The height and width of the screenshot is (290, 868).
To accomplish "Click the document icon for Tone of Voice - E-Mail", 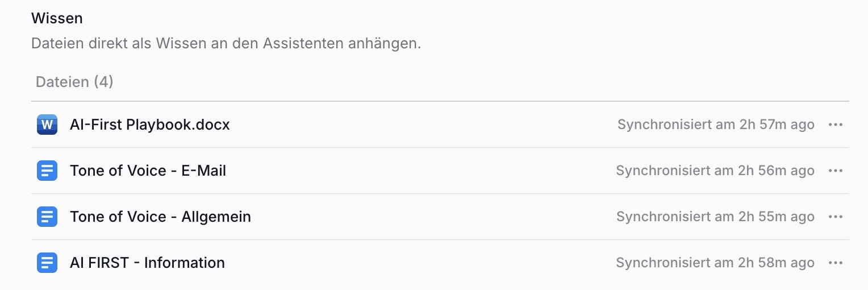I will coord(47,171).
